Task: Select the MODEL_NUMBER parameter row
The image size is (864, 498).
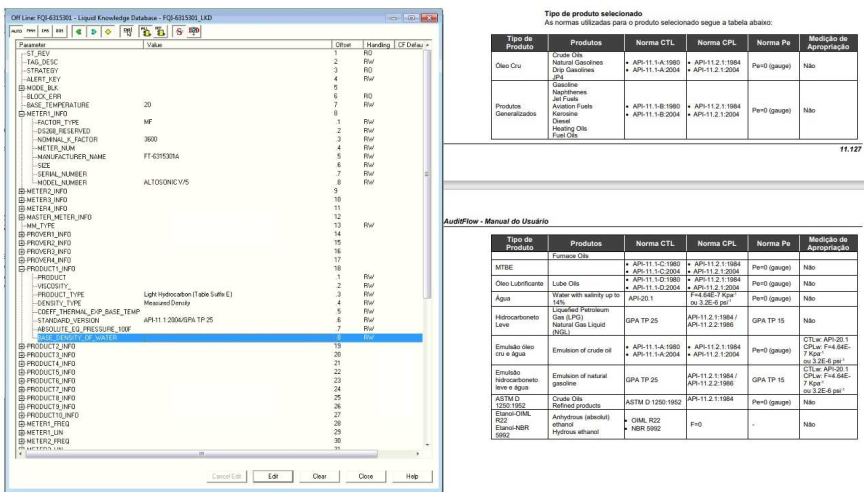Action: click(220, 183)
